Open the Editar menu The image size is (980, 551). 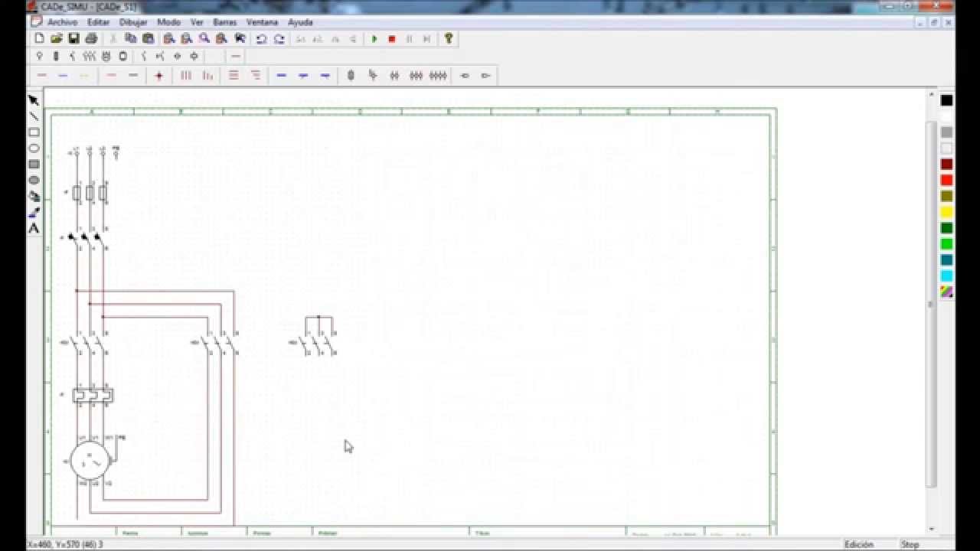[98, 22]
